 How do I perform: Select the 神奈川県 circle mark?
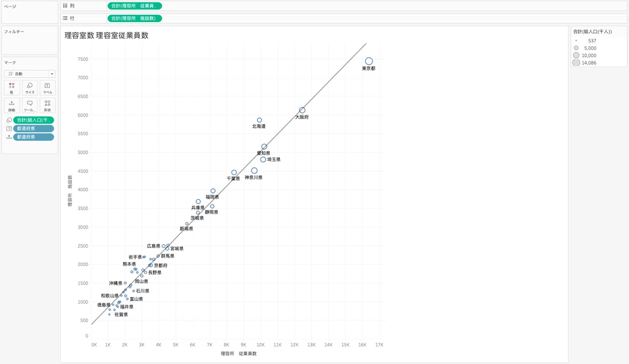(254, 170)
